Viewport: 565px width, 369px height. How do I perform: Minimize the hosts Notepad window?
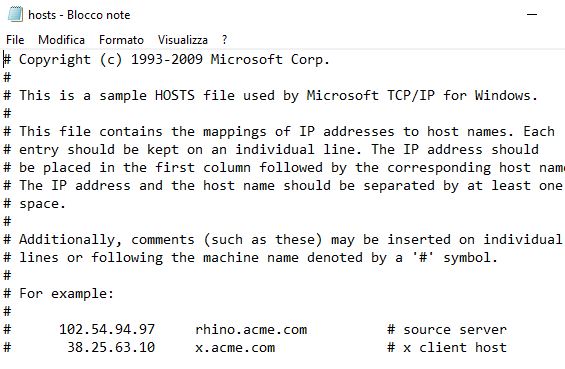click(532, 14)
